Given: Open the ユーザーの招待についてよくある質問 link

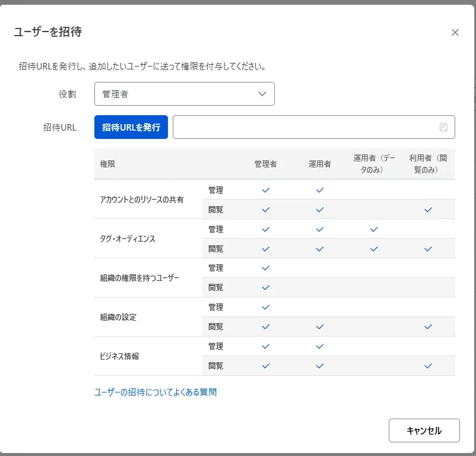Looking at the screenshot, I should (156, 391).
